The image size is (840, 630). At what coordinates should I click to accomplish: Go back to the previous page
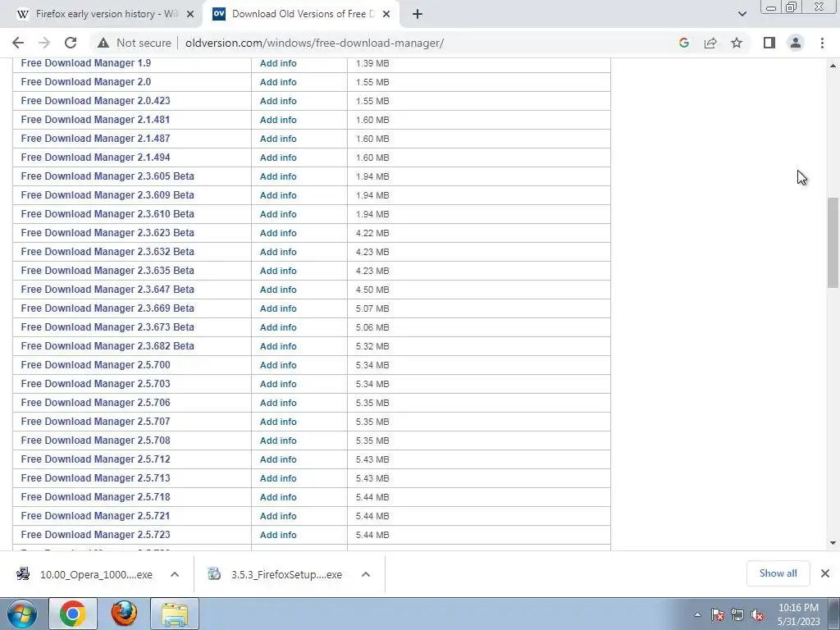tap(18, 43)
